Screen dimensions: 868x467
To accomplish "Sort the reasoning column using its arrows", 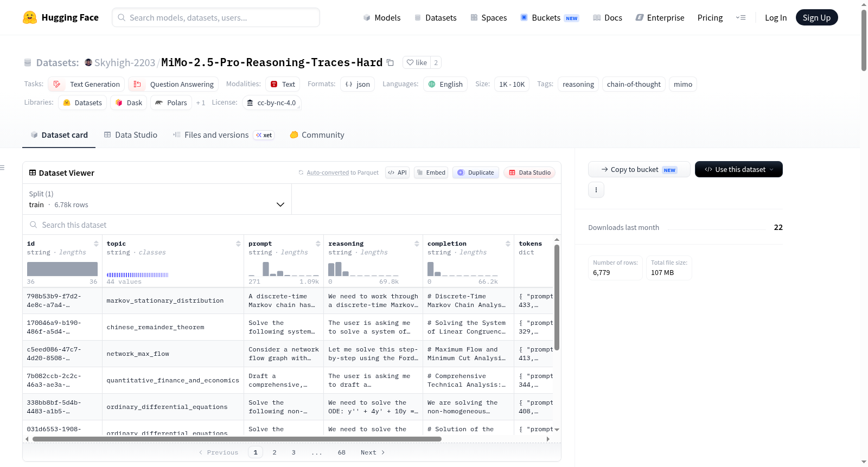I will coord(417,244).
